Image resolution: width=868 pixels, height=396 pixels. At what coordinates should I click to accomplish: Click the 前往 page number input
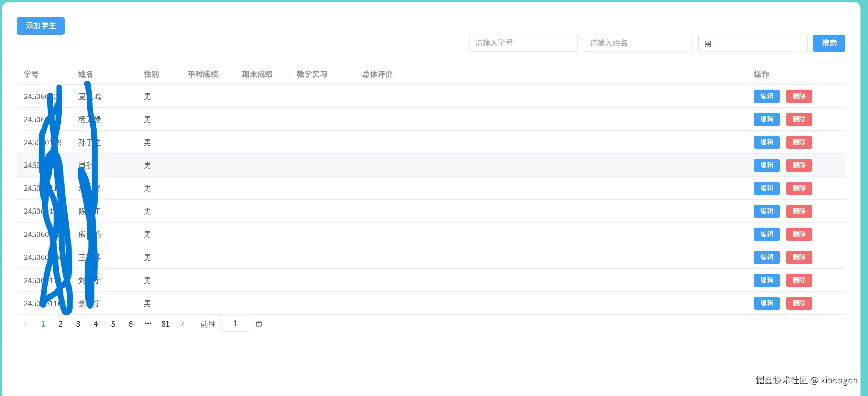pyautogui.click(x=235, y=323)
